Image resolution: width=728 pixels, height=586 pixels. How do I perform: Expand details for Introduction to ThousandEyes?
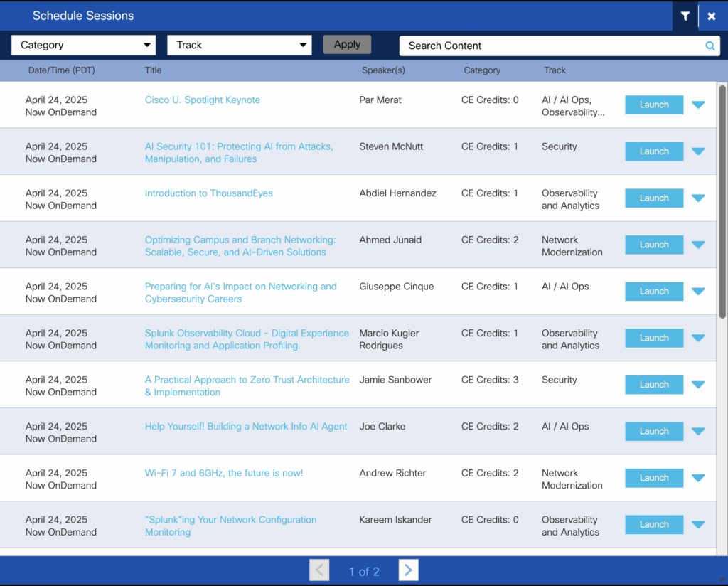[x=698, y=198]
